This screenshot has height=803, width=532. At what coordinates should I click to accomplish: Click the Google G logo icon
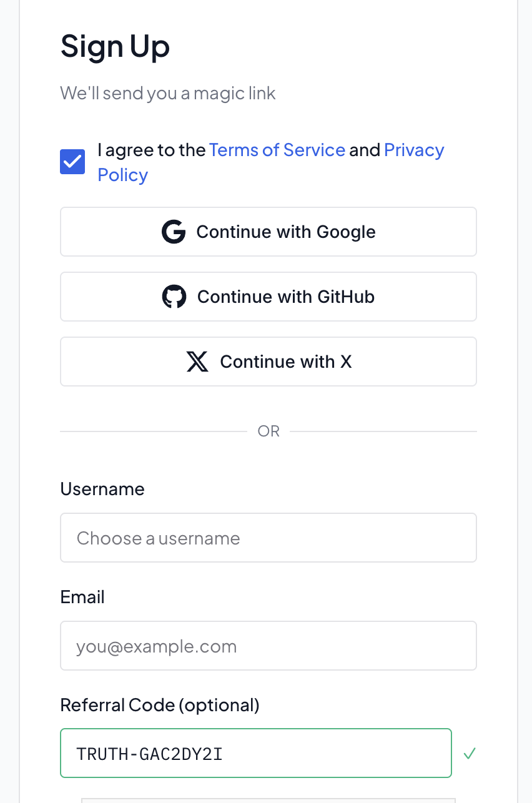(174, 232)
